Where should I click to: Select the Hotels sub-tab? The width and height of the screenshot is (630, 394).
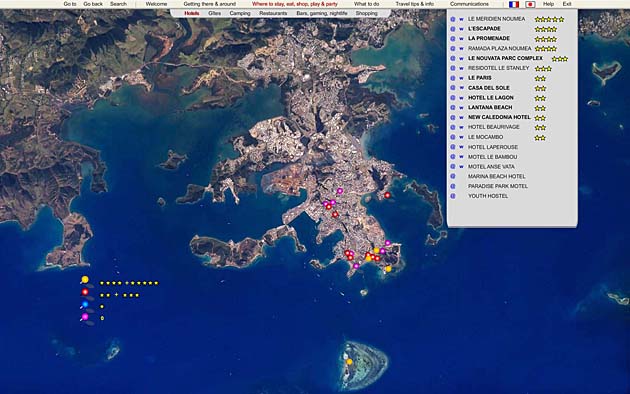(192, 13)
